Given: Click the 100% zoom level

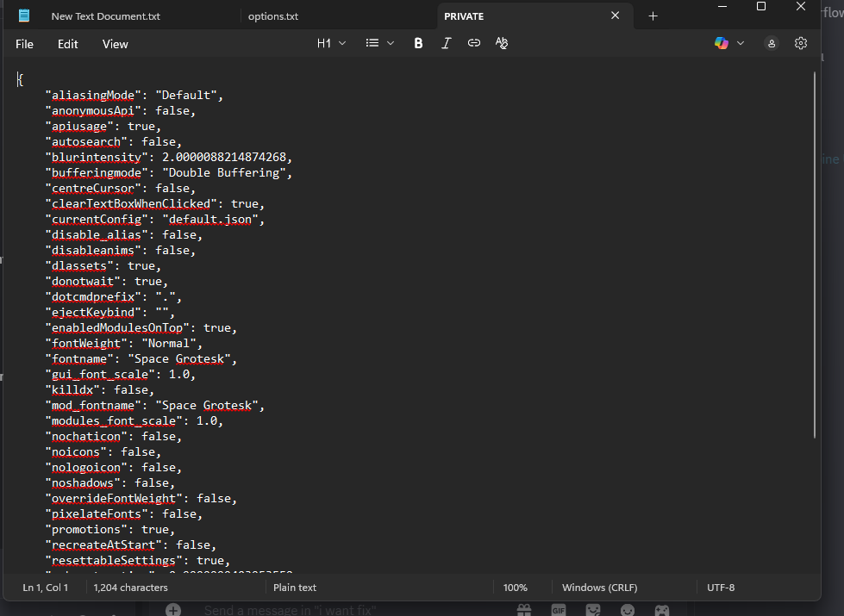Looking at the screenshot, I should [x=516, y=588].
